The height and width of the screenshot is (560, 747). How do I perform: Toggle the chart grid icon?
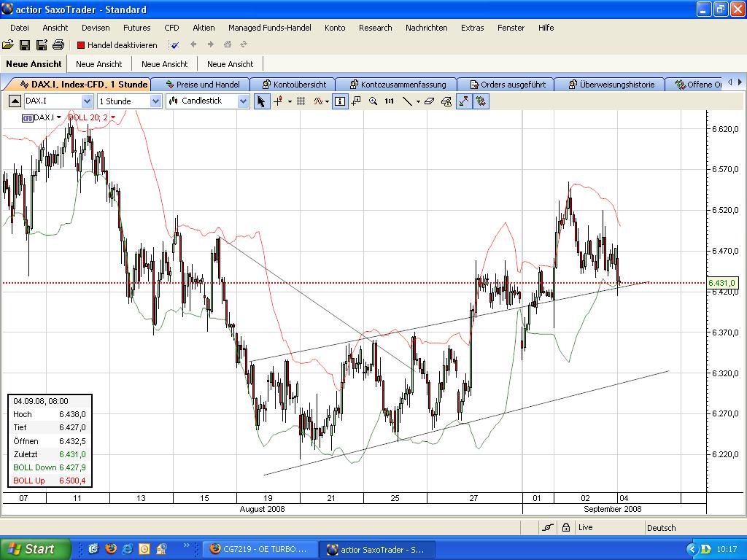click(301, 101)
